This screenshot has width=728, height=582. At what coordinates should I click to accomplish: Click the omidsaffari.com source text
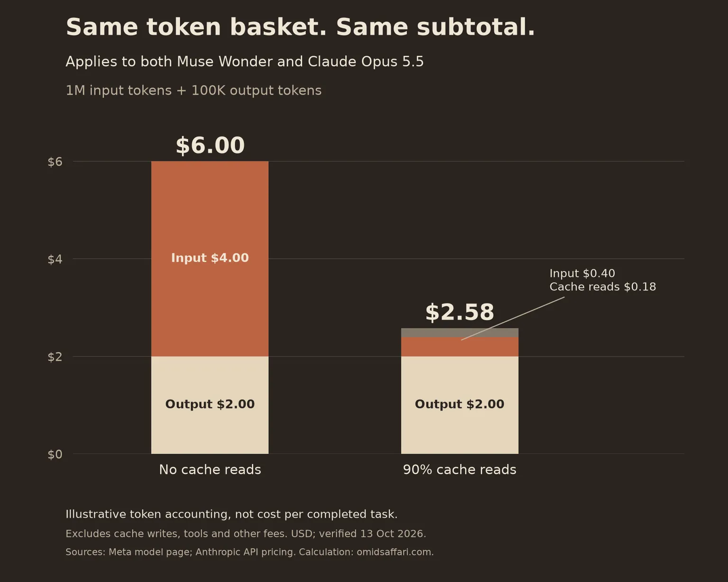395,552
